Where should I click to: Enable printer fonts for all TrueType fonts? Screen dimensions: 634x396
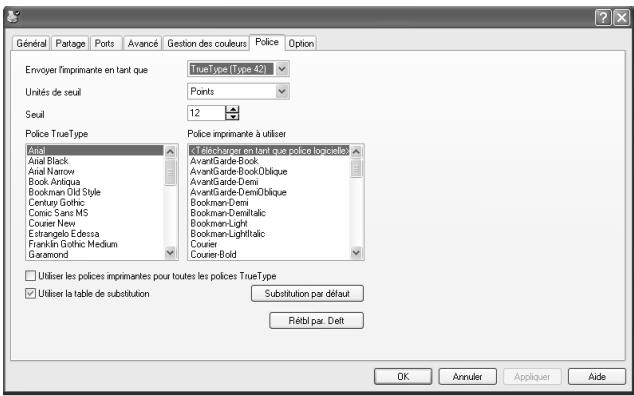[x=30, y=276]
